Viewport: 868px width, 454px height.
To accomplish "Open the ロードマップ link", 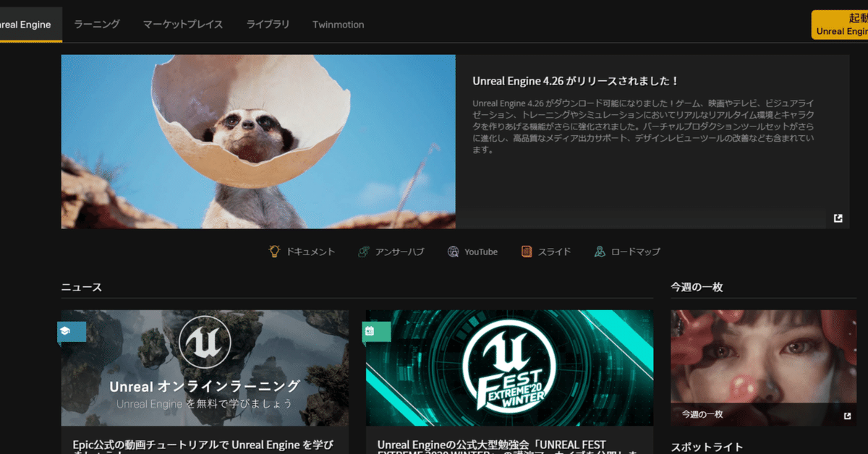I will pyautogui.click(x=636, y=252).
